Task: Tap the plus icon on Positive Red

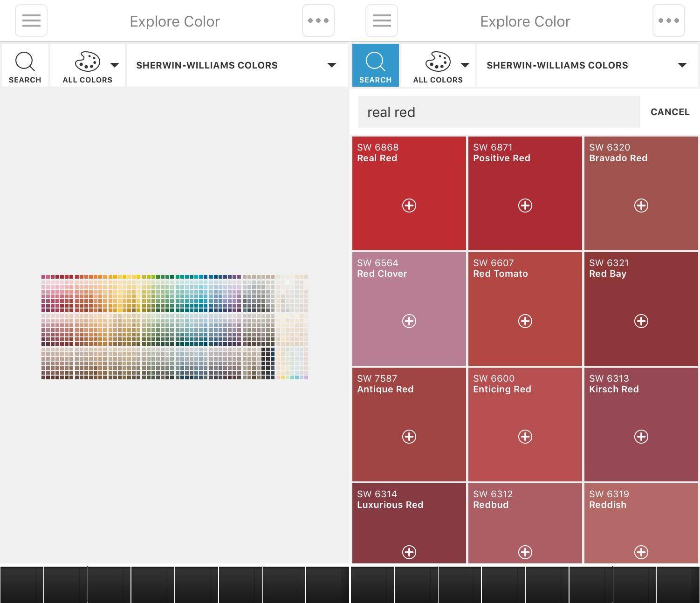Action: coord(525,206)
